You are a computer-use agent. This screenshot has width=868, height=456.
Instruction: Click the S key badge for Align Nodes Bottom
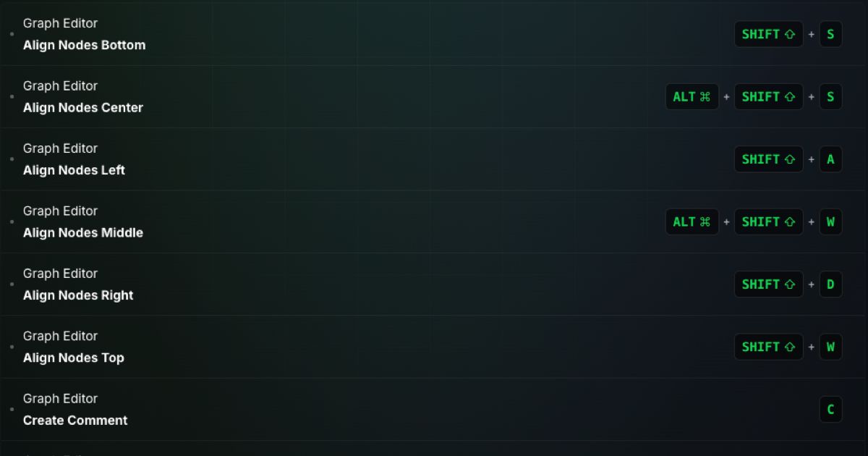tap(830, 34)
